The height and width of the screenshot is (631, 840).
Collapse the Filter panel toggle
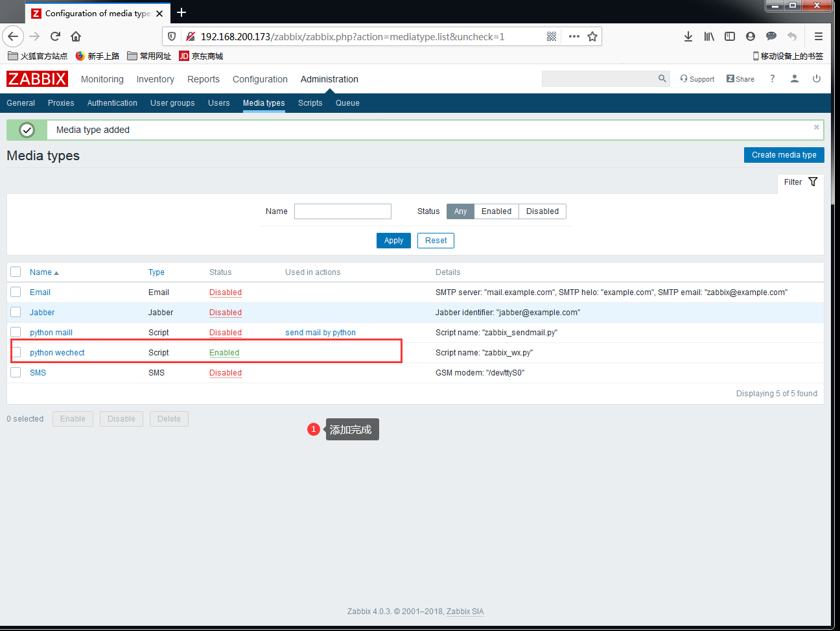(800, 182)
